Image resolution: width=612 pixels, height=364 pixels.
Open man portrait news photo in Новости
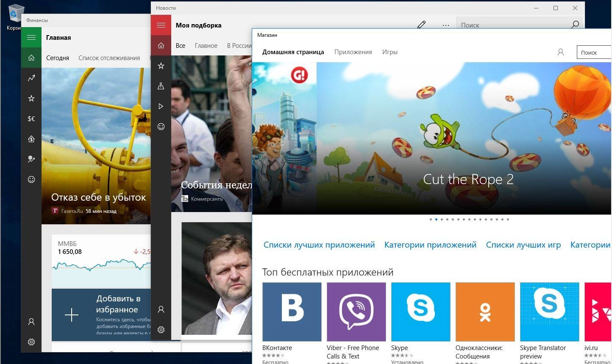(x=217, y=279)
